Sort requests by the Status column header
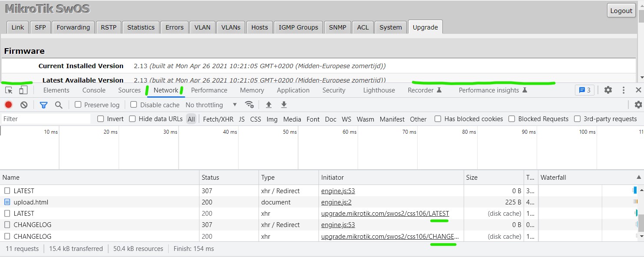 (229, 177)
